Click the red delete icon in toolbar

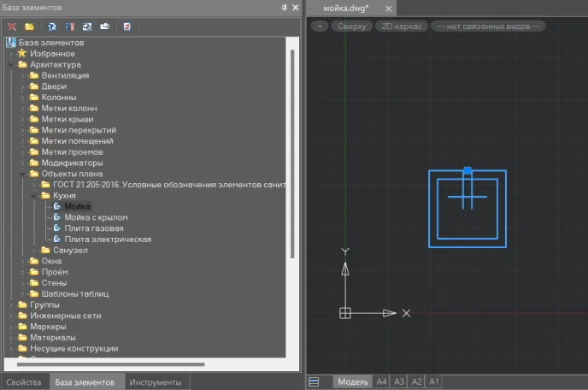click(x=12, y=27)
